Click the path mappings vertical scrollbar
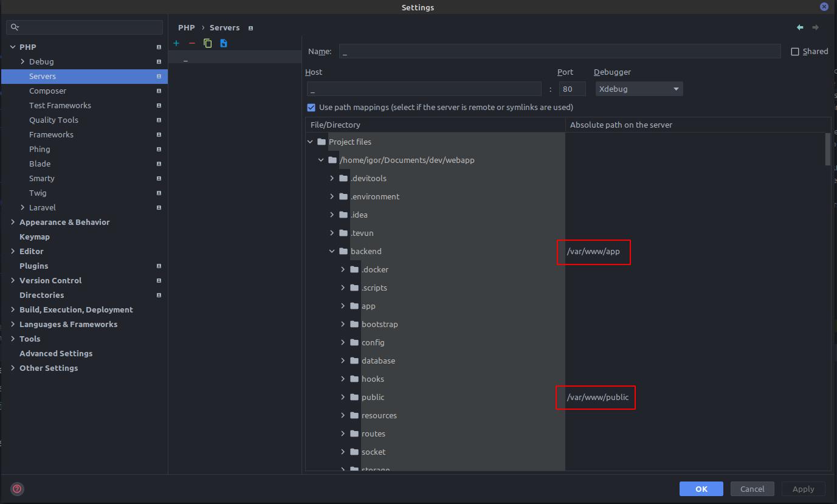 828,149
